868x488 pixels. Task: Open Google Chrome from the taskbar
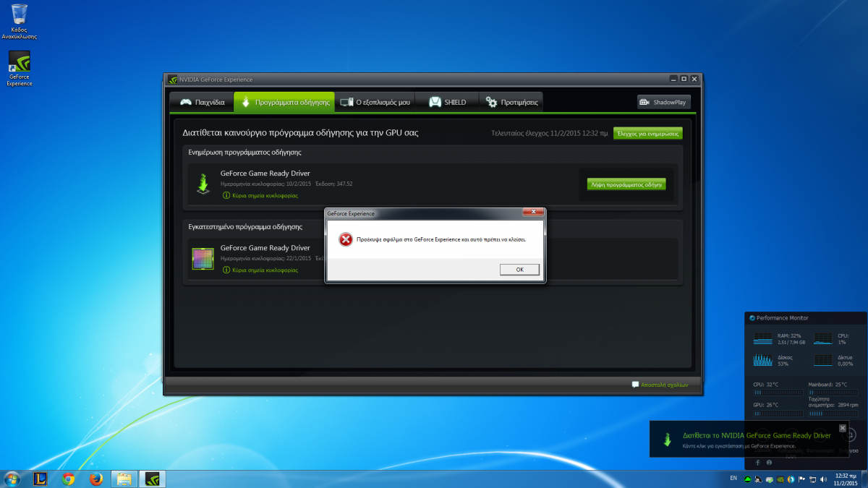69,479
